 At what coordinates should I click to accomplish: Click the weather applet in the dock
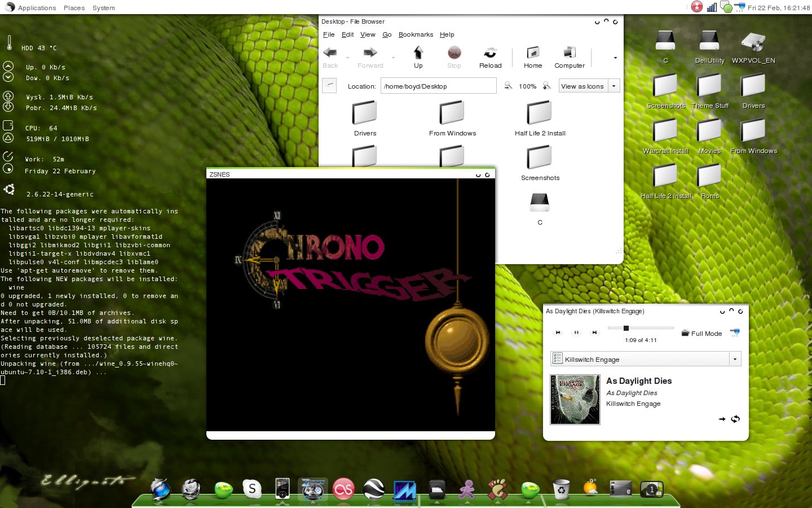590,488
